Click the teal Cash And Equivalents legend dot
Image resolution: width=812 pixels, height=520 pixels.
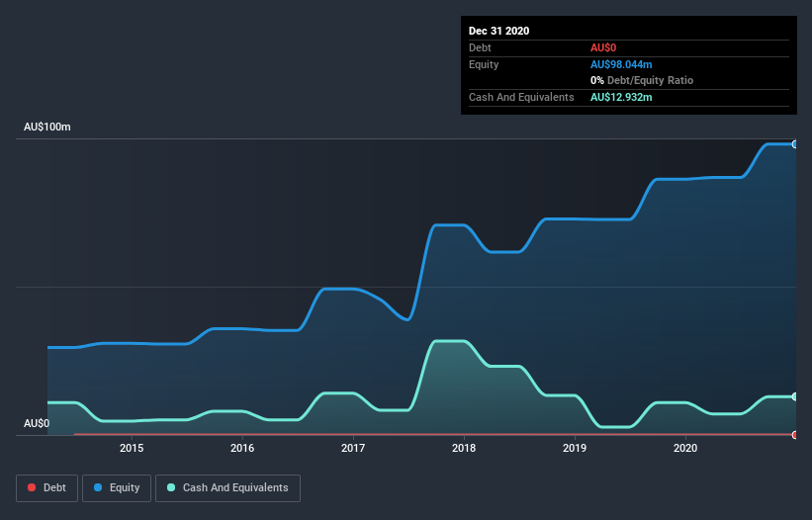171,487
